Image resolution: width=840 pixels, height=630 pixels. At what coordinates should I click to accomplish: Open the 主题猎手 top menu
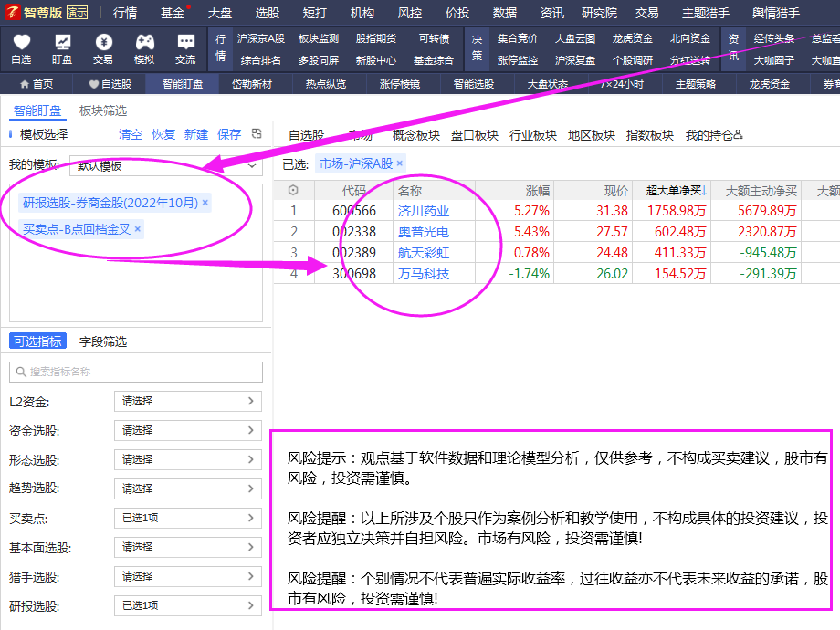coord(705,13)
